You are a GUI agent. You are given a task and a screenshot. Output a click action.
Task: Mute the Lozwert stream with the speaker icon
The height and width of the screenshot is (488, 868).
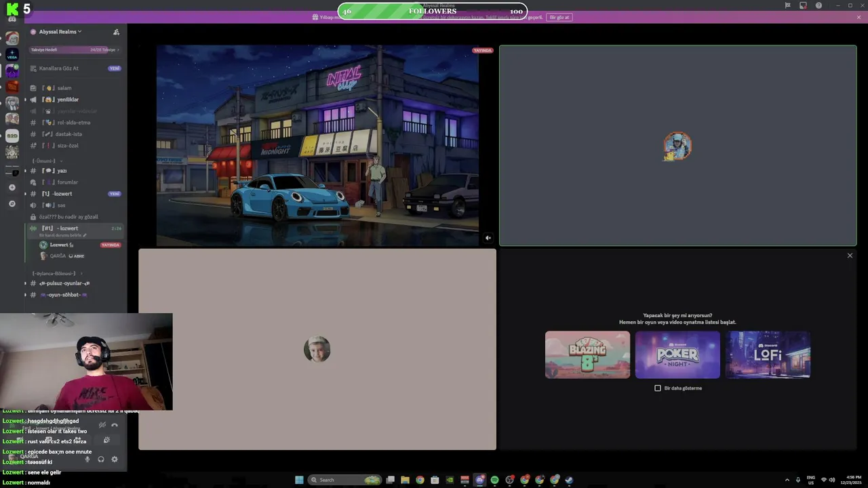[488, 238]
